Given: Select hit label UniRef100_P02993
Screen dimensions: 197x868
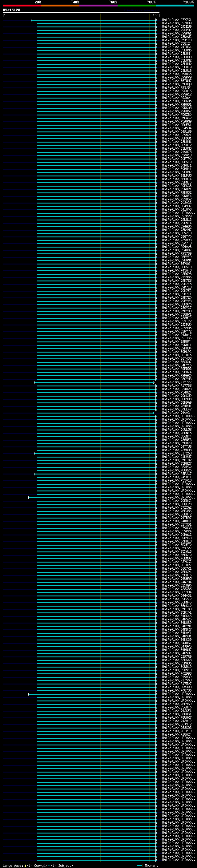Looking at the screenshot, I should (177, 674).
